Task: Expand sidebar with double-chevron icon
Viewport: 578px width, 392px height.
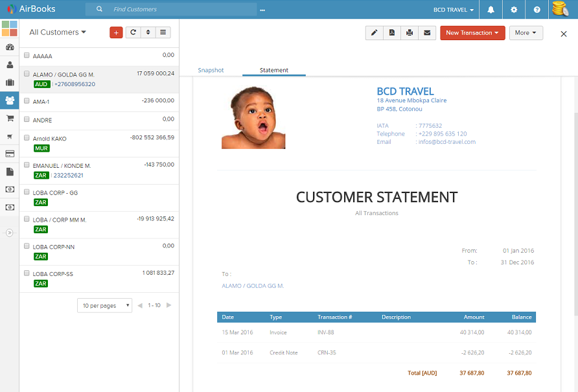Action: point(10,233)
